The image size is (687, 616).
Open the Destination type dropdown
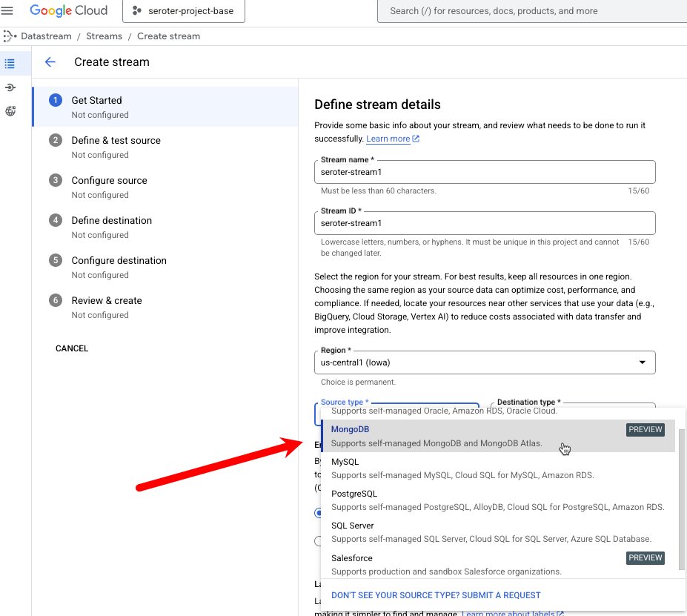pyautogui.click(x=574, y=405)
